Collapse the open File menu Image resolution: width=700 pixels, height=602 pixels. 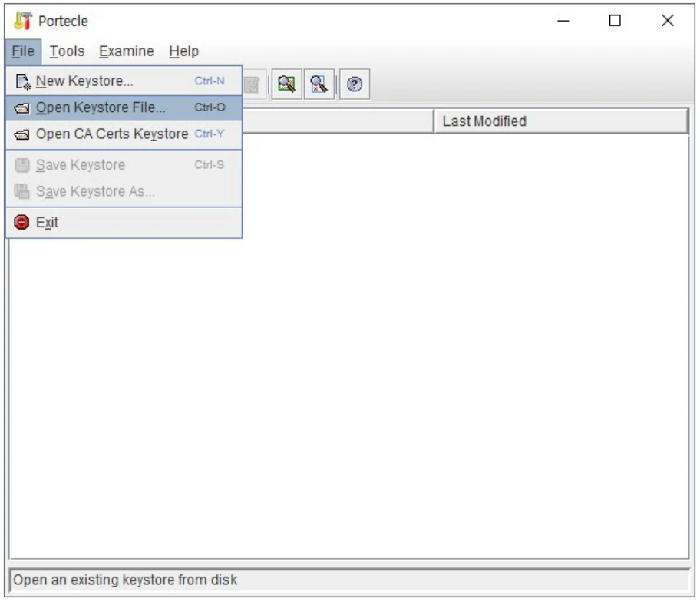click(23, 51)
